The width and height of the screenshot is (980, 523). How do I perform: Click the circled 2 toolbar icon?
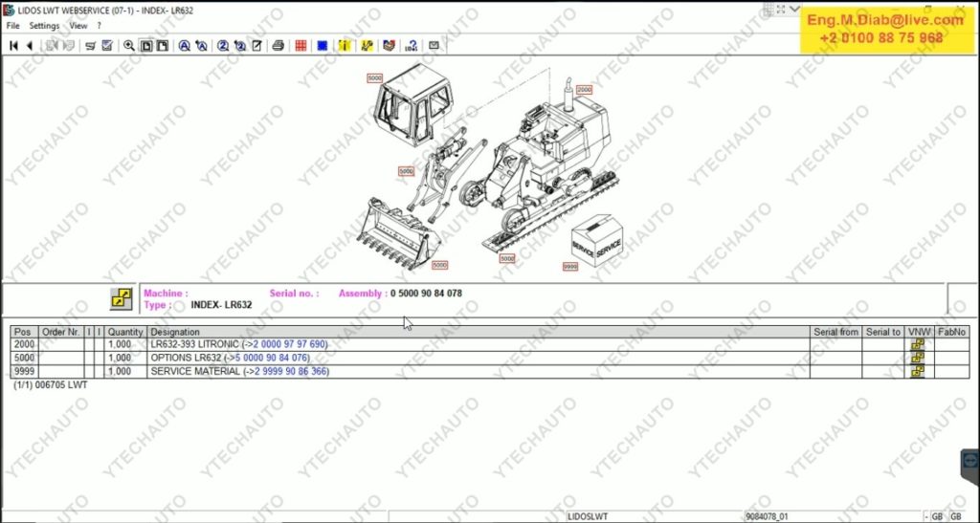223,46
